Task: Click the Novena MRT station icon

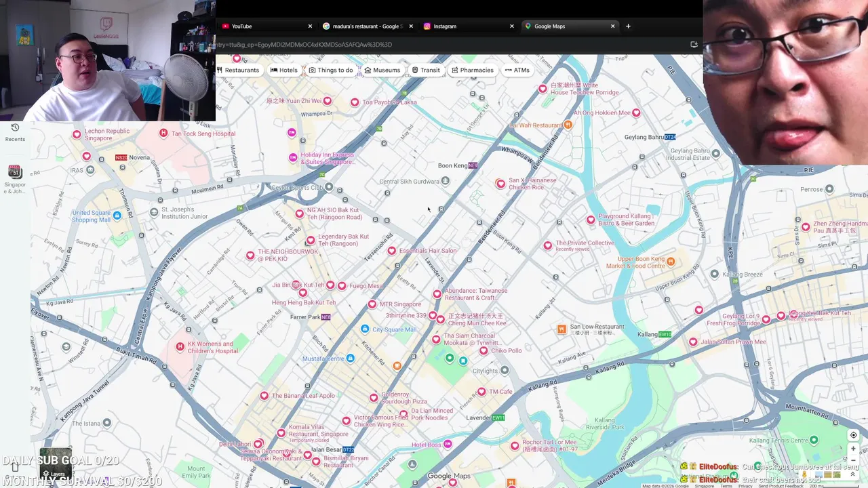Action: (121, 157)
